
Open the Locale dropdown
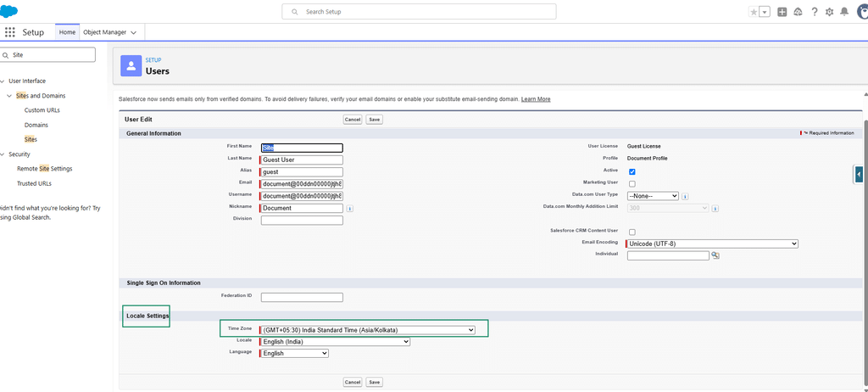(335, 342)
